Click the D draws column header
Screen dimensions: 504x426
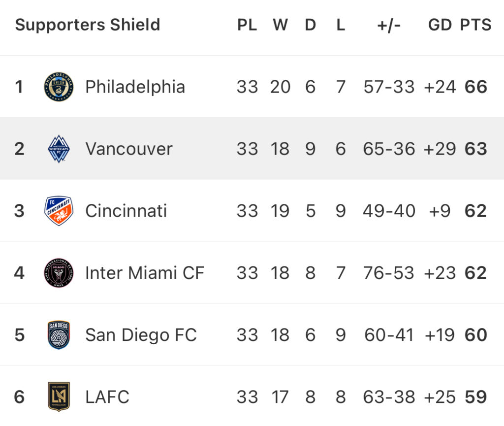[310, 25]
